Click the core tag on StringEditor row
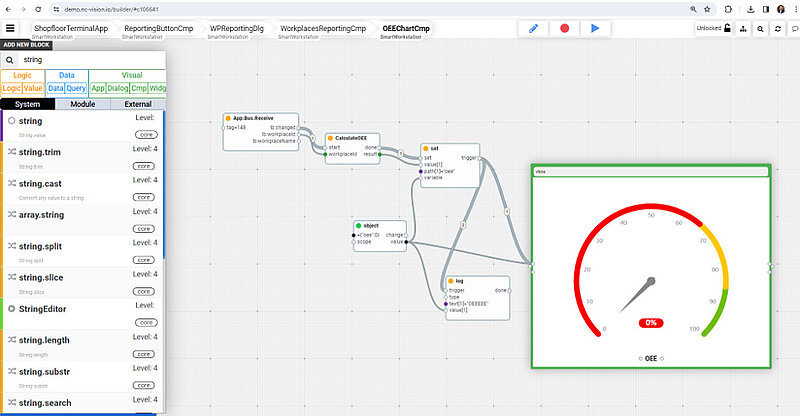800x416 pixels. tap(146, 323)
